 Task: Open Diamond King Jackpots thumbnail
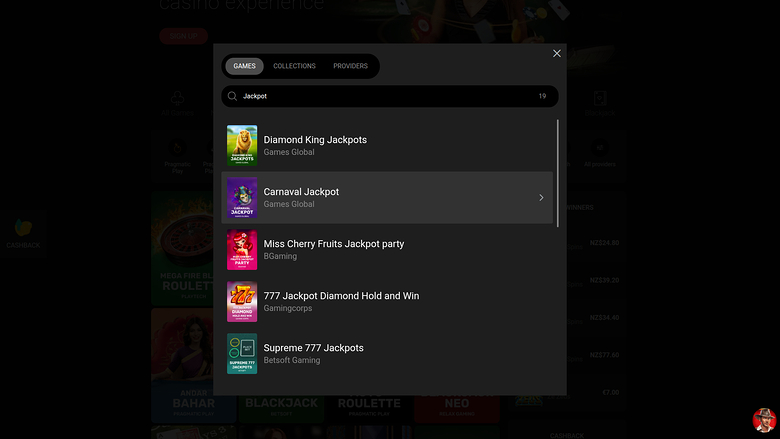point(242,145)
